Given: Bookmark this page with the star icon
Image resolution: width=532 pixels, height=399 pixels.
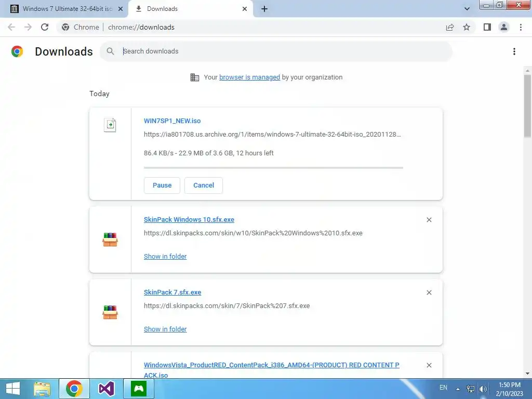Looking at the screenshot, I should 467,27.
